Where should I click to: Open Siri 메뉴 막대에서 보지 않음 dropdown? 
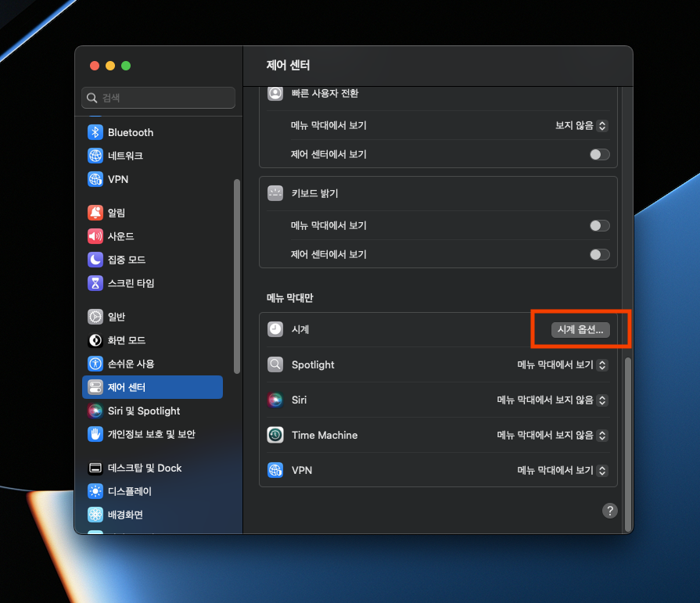(x=552, y=400)
